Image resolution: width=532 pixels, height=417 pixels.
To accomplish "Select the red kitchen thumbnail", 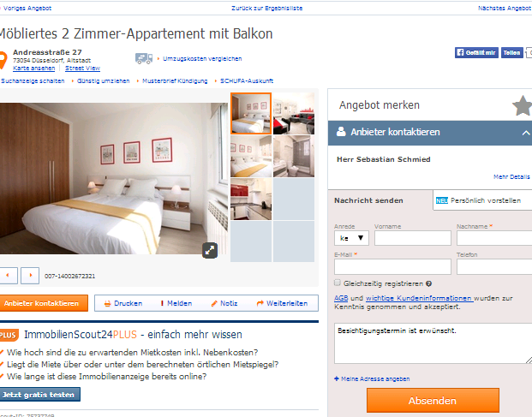I will point(251,199).
